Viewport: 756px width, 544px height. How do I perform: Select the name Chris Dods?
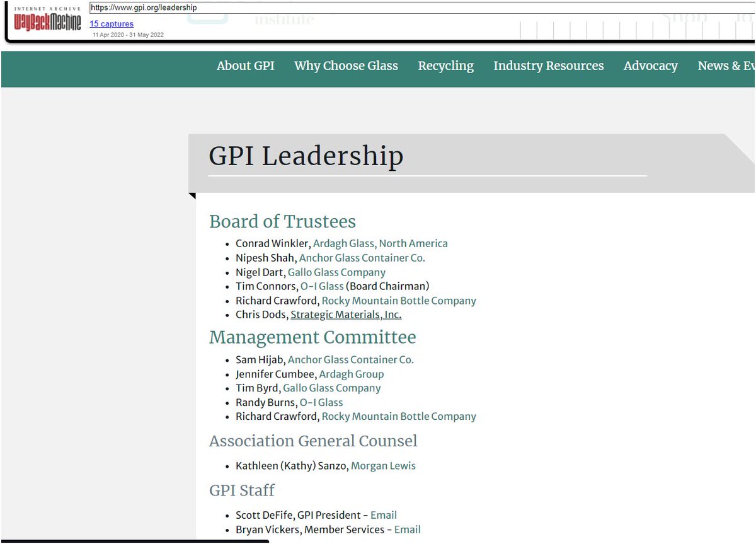tap(261, 315)
